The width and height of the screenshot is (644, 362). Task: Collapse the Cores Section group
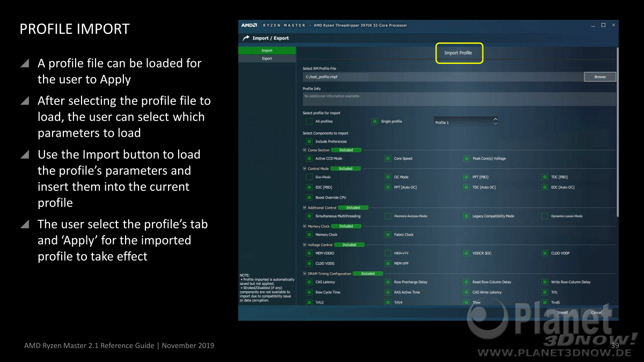[x=305, y=150]
